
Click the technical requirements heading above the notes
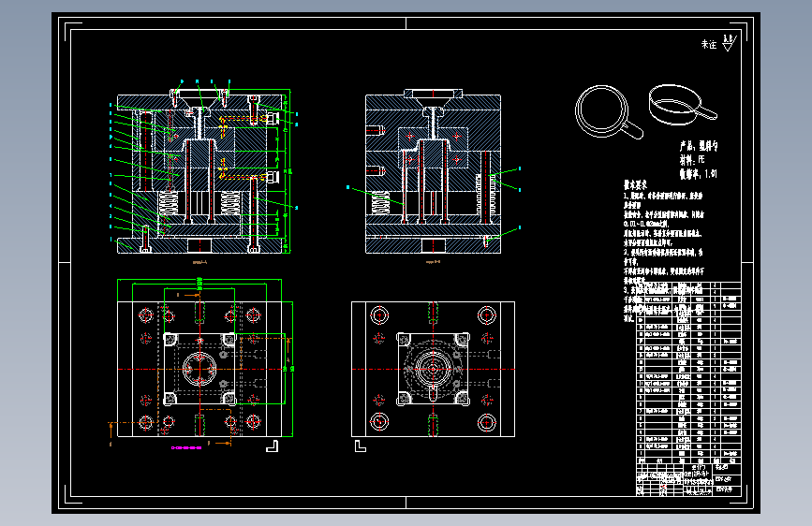coord(635,184)
